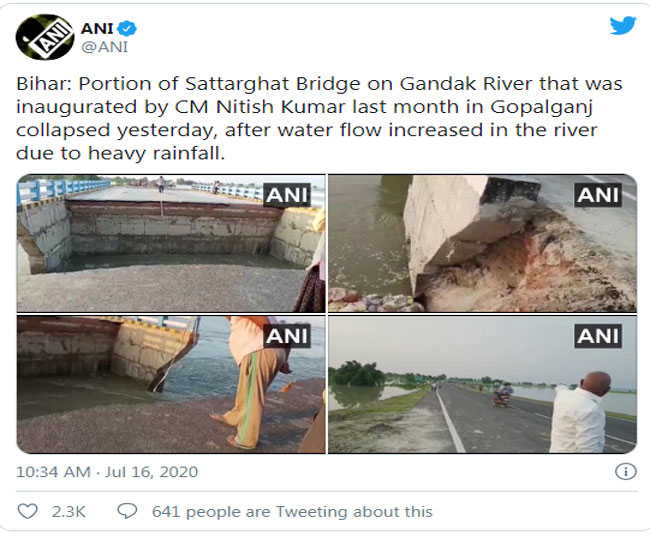Open 641 people are Tweeting about this

(292, 511)
